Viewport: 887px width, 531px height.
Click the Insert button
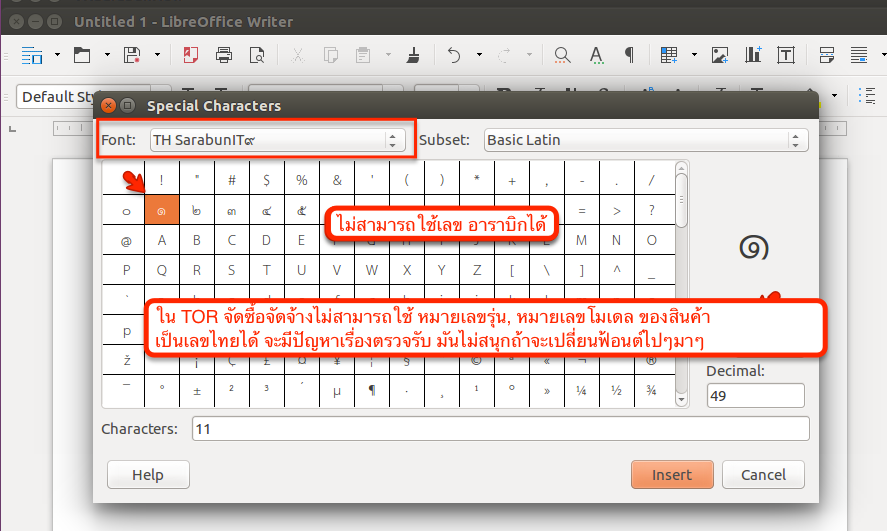(x=672, y=474)
